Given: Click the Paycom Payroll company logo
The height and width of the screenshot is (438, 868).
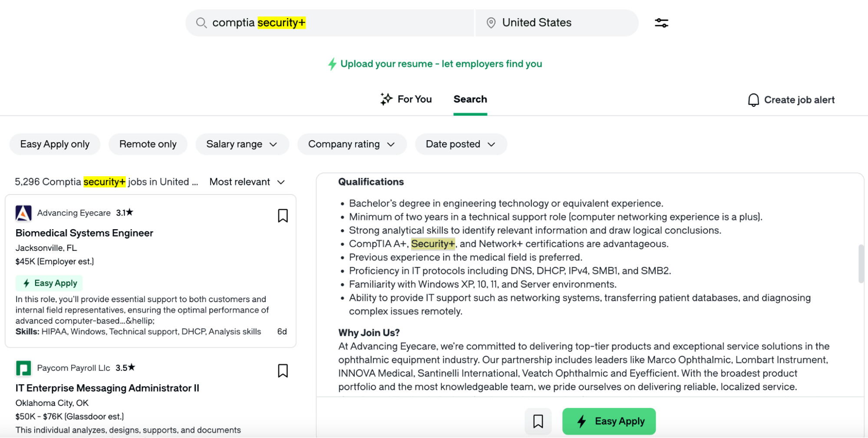Looking at the screenshot, I should point(23,368).
